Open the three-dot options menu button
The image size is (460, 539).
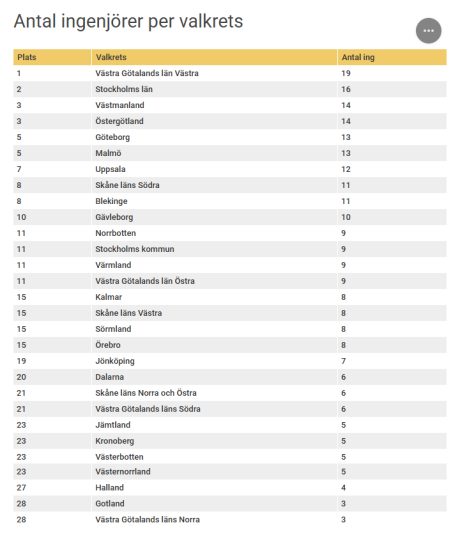428,31
